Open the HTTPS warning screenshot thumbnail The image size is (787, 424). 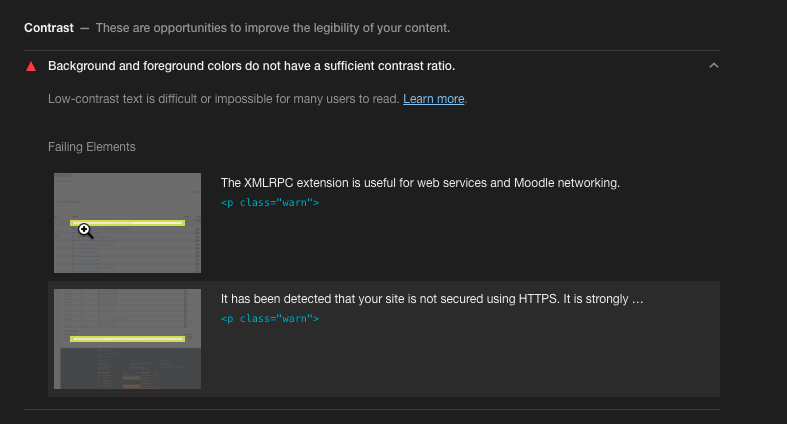tap(127, 339)
